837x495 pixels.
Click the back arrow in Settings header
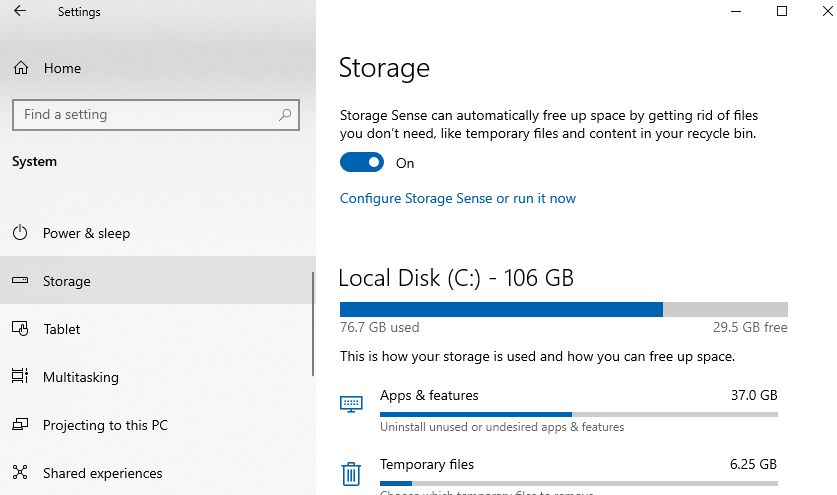coord(20,12)
